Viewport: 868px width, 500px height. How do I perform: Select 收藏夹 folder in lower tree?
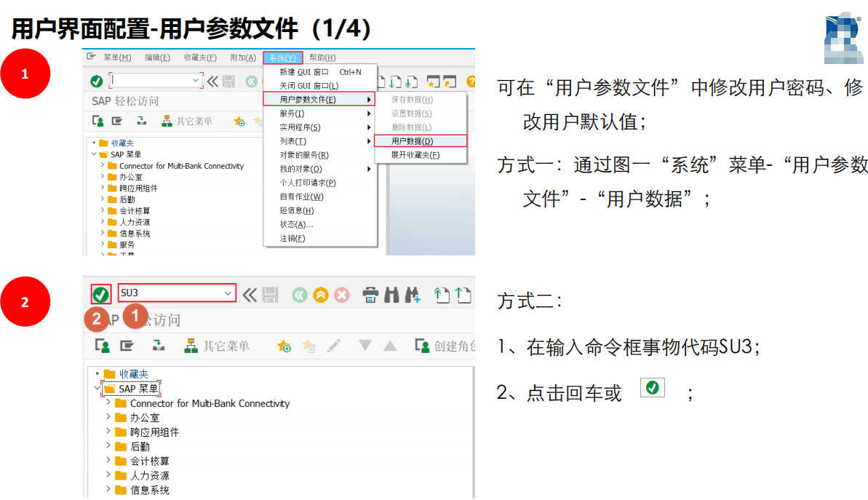point(133,374)
